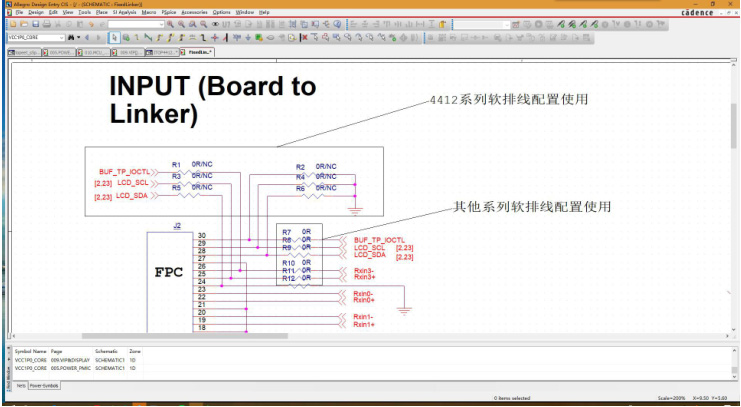The width and height of the screenshot is (741, 407).
Task: Open the find options arrow beside binoculars
Action: tap(78, 37)
